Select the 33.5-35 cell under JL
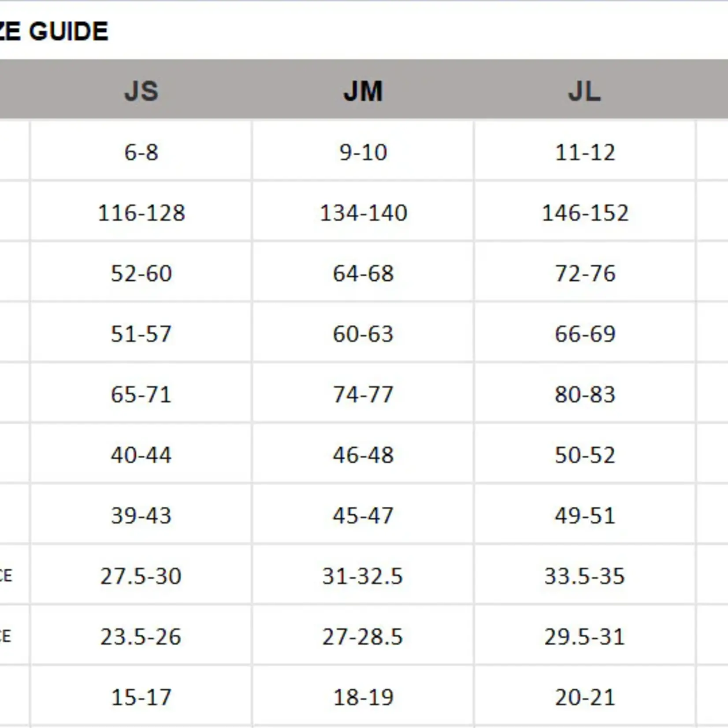This screenshot has height=728, width=728. pos(584,576)
